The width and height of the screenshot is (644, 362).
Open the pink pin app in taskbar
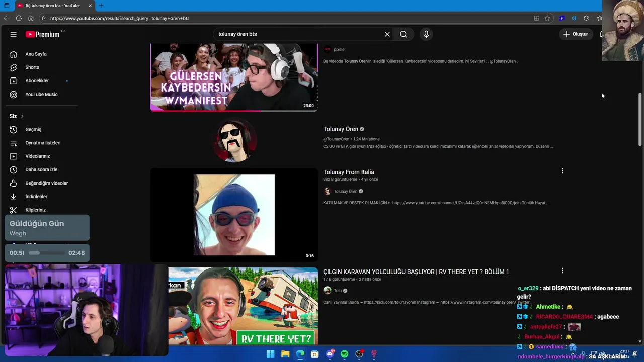[x=374, y=354]
